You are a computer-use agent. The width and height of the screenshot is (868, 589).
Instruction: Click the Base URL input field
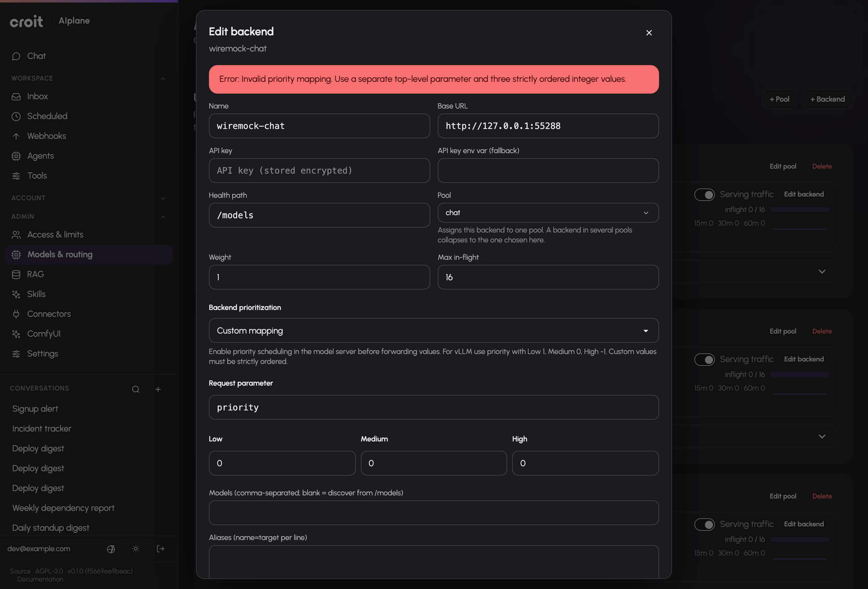point(548,126)
